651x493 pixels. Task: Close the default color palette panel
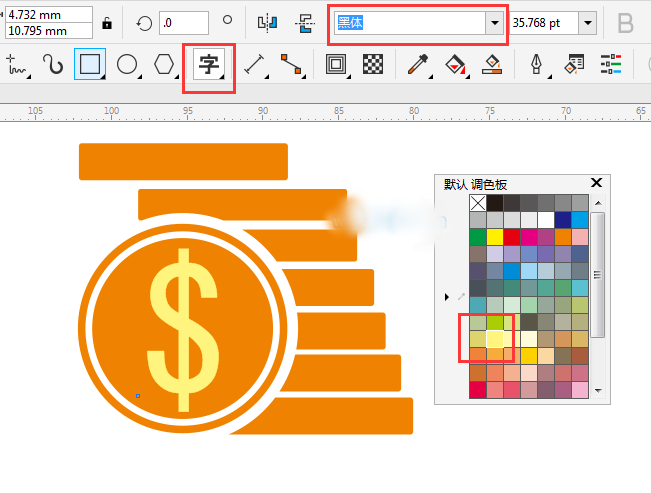click(x=597, y=183)
